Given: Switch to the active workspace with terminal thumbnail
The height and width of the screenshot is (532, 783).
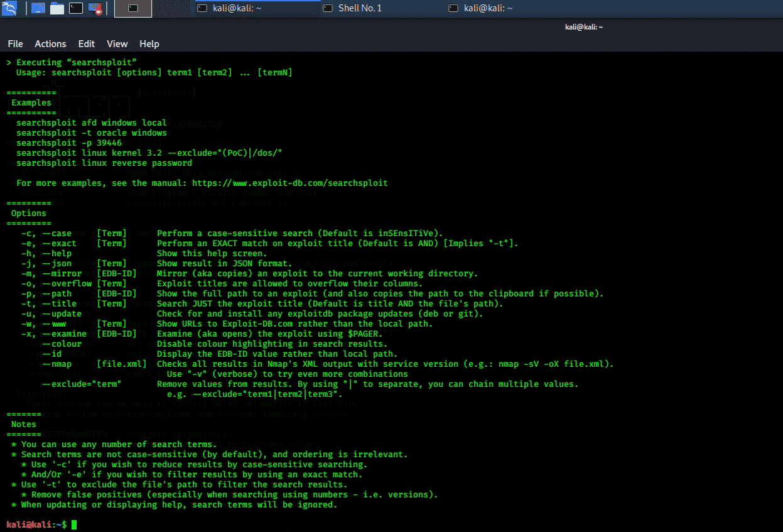Looking at the screenshot, I should (133, 8).
